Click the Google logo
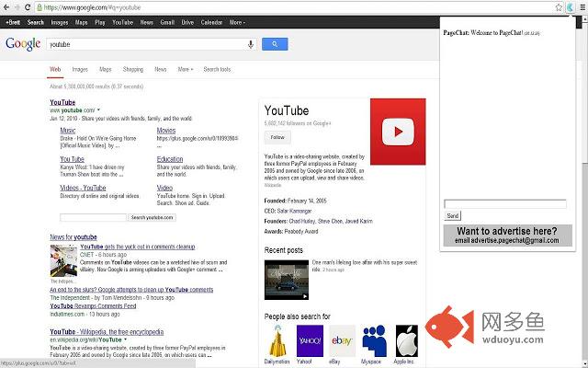Image resolution: width=588 pixels, height=368 pixels. coord(23,44)
